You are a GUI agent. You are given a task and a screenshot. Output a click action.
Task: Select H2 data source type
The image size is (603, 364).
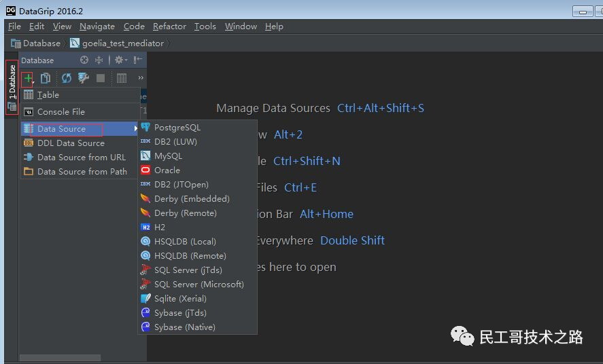(x=197, y=227)
